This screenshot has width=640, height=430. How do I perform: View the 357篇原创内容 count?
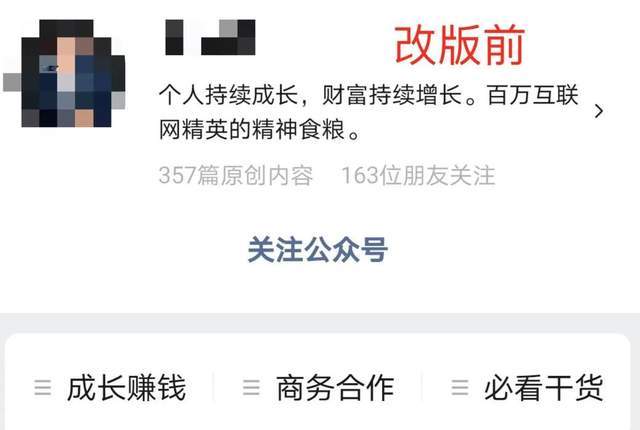[236, 175]
